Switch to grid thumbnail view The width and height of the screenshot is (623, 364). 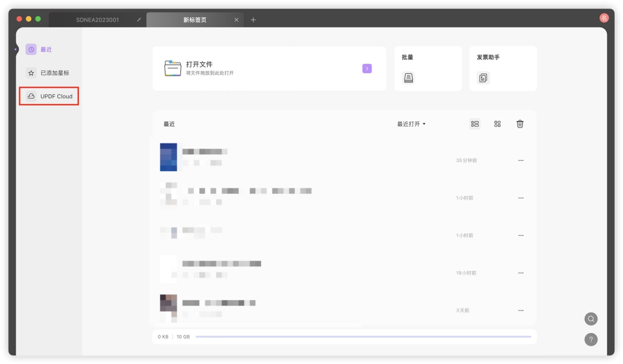click(x=497, y=124)
